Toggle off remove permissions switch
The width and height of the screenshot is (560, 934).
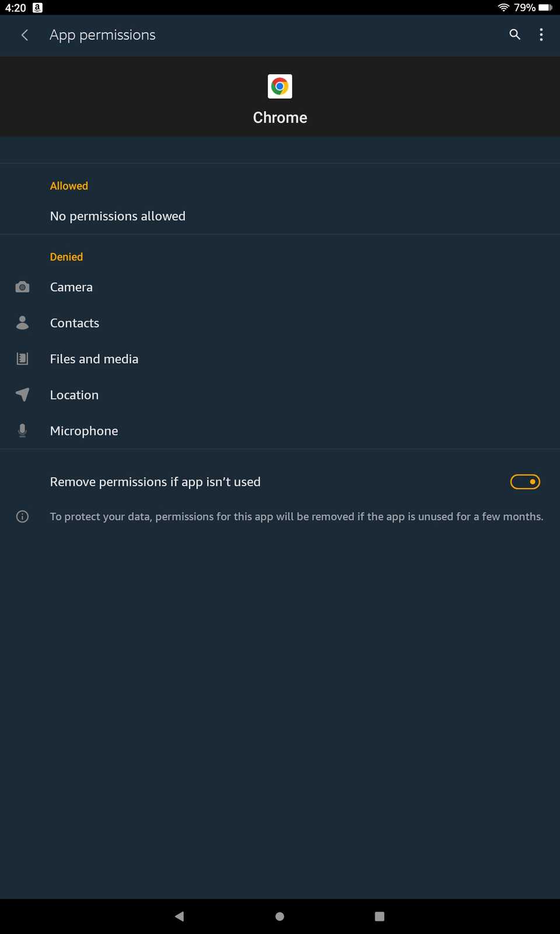click(x=525, y=482)
